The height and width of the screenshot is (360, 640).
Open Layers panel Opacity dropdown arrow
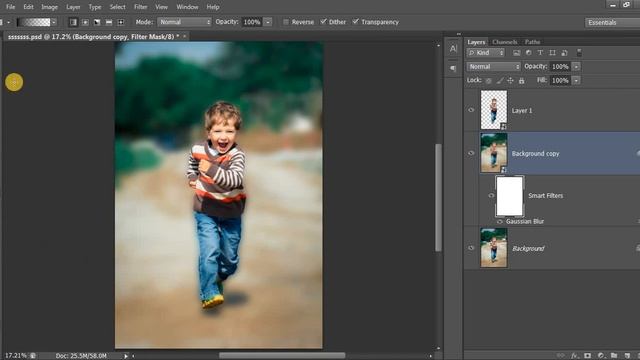click(x=576, y=67)
